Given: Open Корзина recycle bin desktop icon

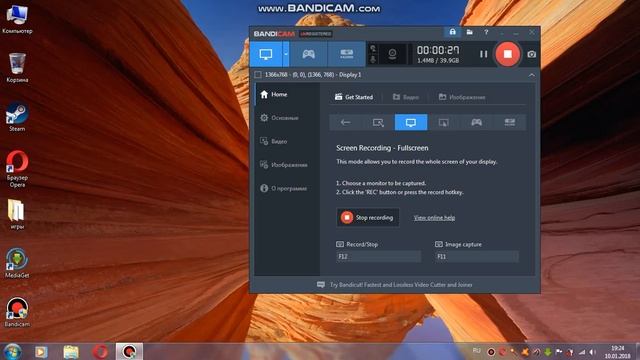Looking at the screenshot, I should (x=17, y=68).
